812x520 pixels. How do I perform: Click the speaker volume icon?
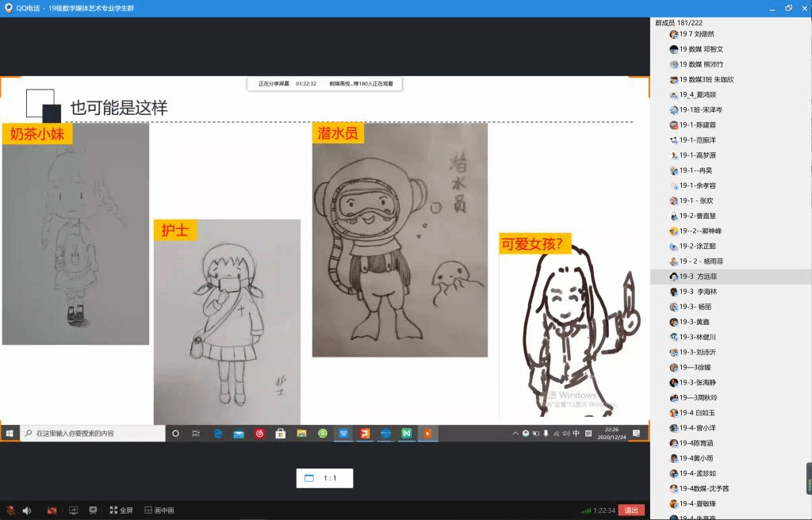(x=27, y=510)
